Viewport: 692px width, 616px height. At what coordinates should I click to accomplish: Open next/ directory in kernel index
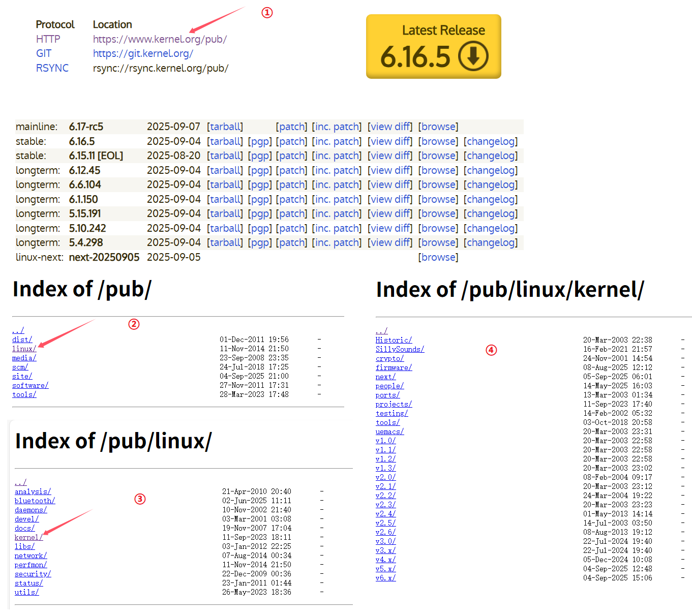click(x=385, y=377)
